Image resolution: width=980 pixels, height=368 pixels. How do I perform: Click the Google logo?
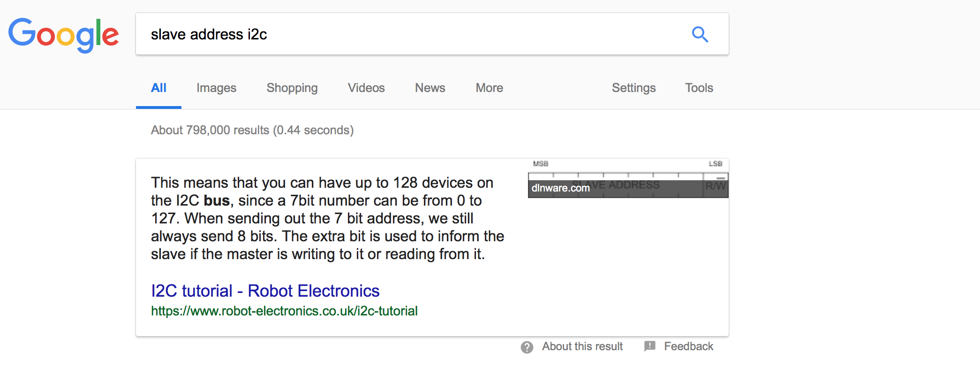(x=63, y=34)
